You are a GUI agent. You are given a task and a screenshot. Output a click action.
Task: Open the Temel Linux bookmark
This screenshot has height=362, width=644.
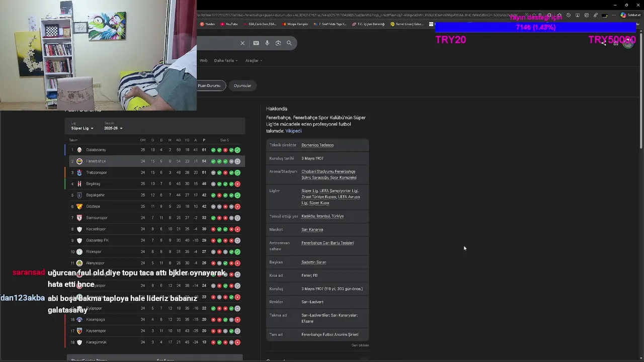[408, 24]
